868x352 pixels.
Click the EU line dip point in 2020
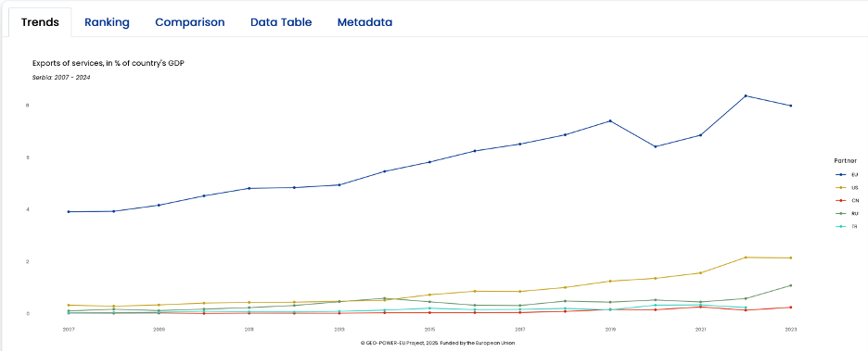click(656, 146)
